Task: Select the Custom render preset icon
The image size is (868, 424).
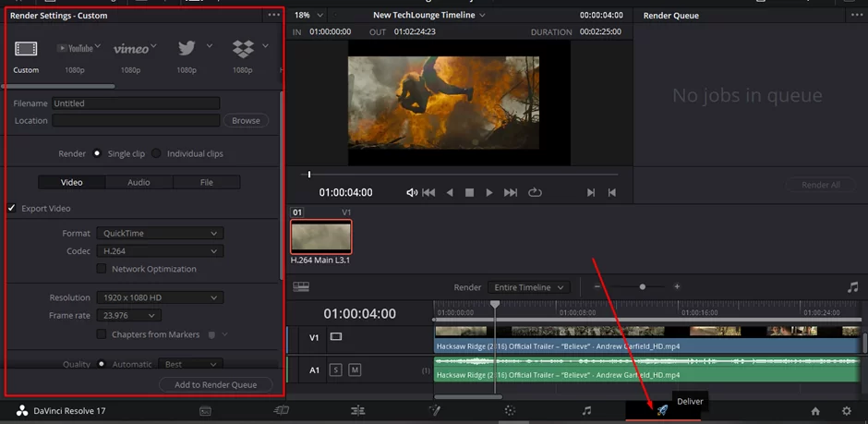Action: (26, 49)
